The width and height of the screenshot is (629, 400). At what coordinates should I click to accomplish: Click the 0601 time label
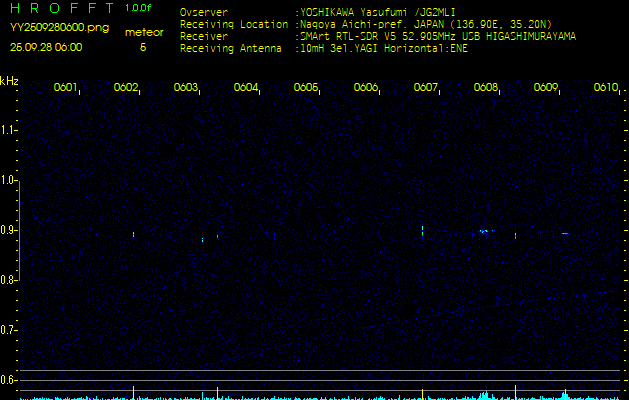tap(65, 87)
